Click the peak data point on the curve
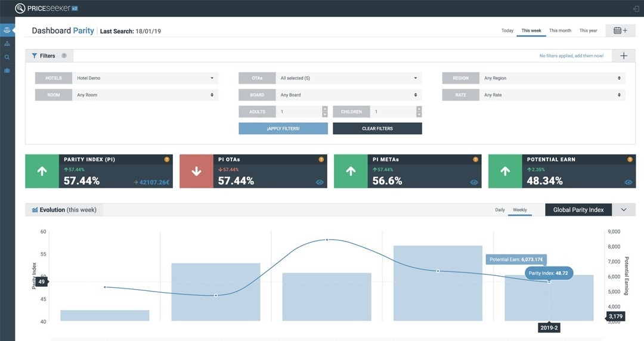Viewport: 644px width, 341px height. [327, 240]
